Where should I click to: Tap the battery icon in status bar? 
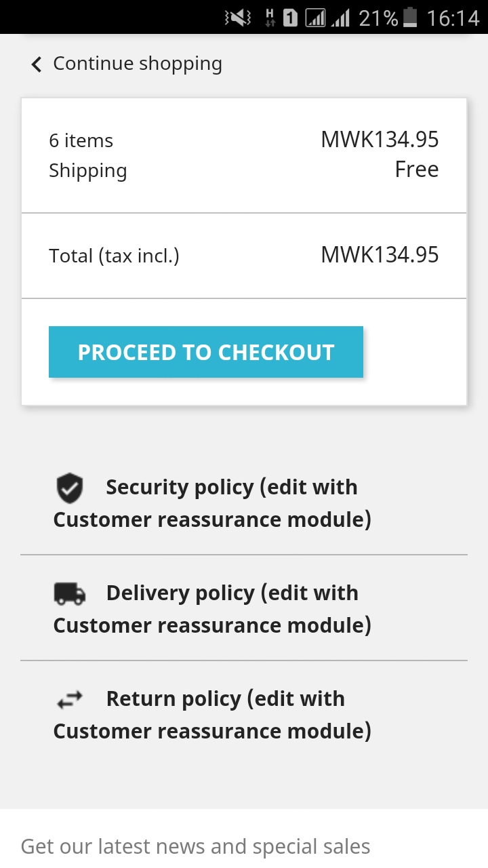coord(410,17)
